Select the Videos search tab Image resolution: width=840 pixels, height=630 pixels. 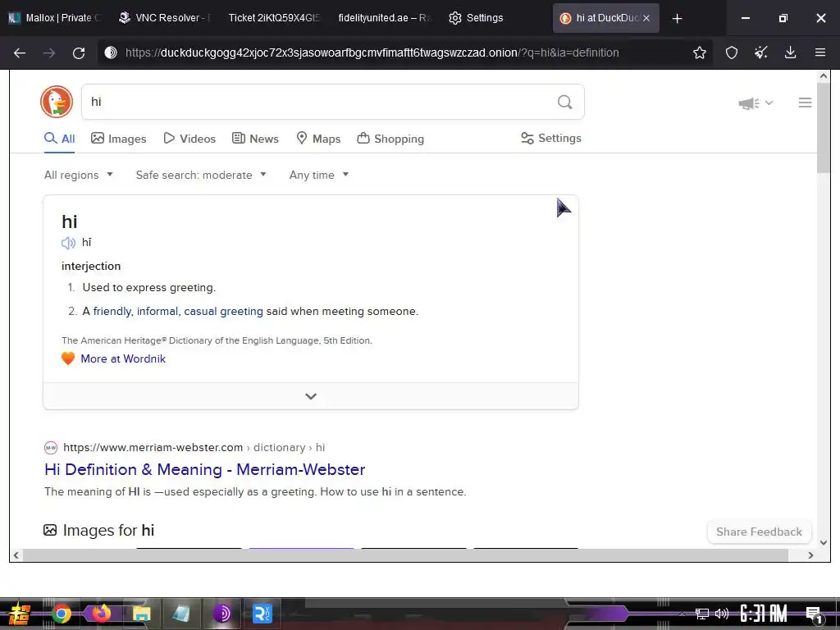pos(189,139)
